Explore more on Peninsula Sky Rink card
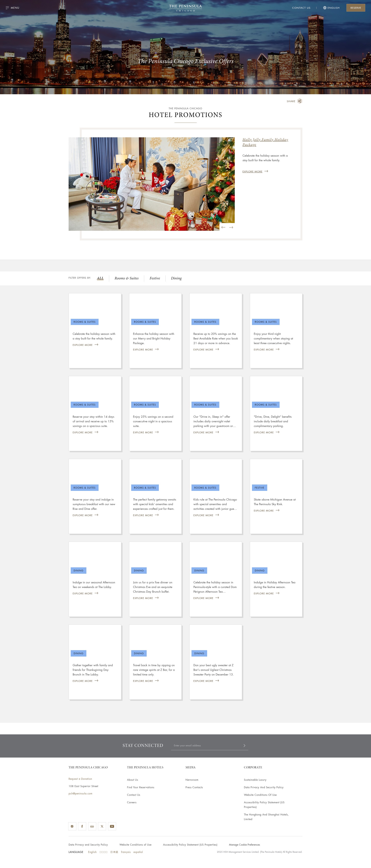The height and width of the screenshot is (868, 371). click(x=266, y=511)
